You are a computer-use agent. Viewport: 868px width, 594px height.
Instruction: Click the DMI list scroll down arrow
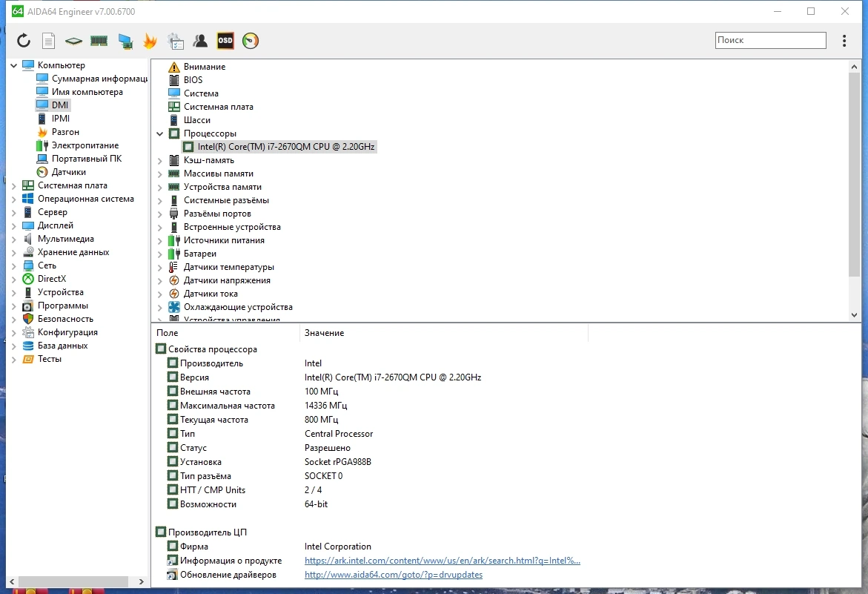pyautogui.click(x=854, y=314)
